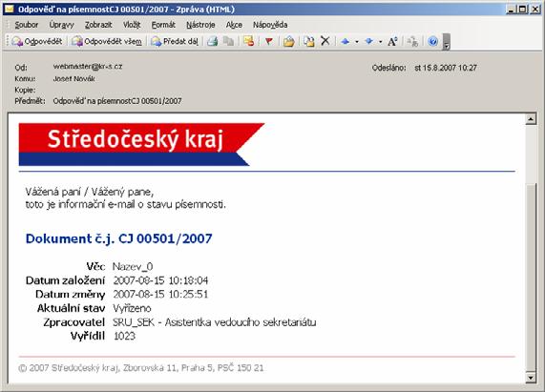Click the print icon in toolbar
The height and width of the screenshot is (392, 545).
pos(213,41)
